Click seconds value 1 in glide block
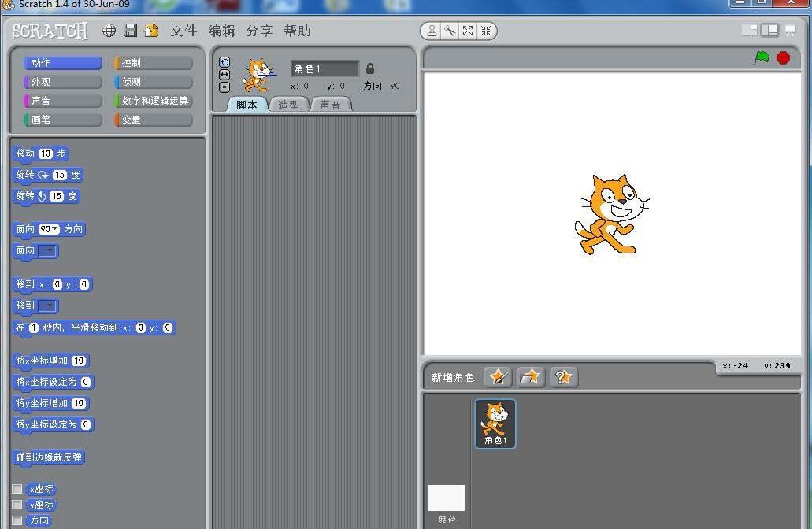812x529 pixels. pyautogui.click(x=34, y=327)
